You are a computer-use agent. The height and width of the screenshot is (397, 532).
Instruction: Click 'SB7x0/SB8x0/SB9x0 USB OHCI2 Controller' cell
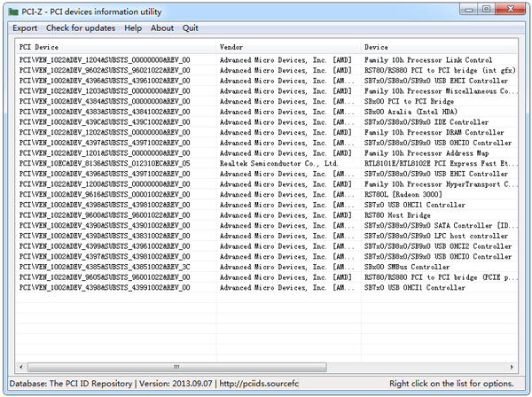(438, 246)
